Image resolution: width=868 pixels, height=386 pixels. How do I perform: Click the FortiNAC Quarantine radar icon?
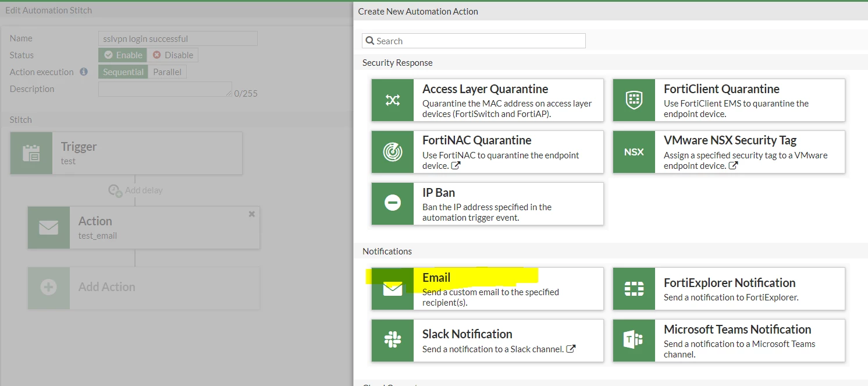point(393,151)
